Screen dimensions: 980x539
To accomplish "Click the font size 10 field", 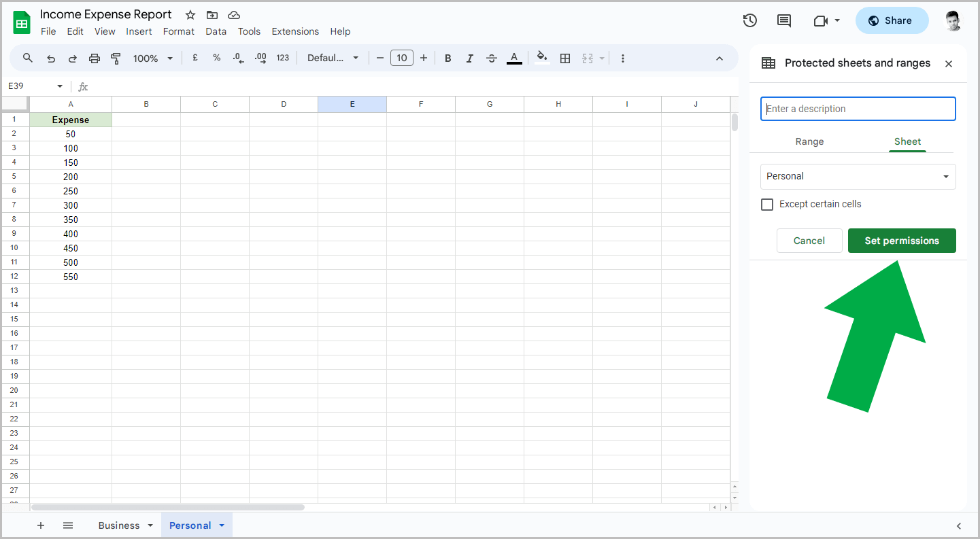I will coord(402,58).
